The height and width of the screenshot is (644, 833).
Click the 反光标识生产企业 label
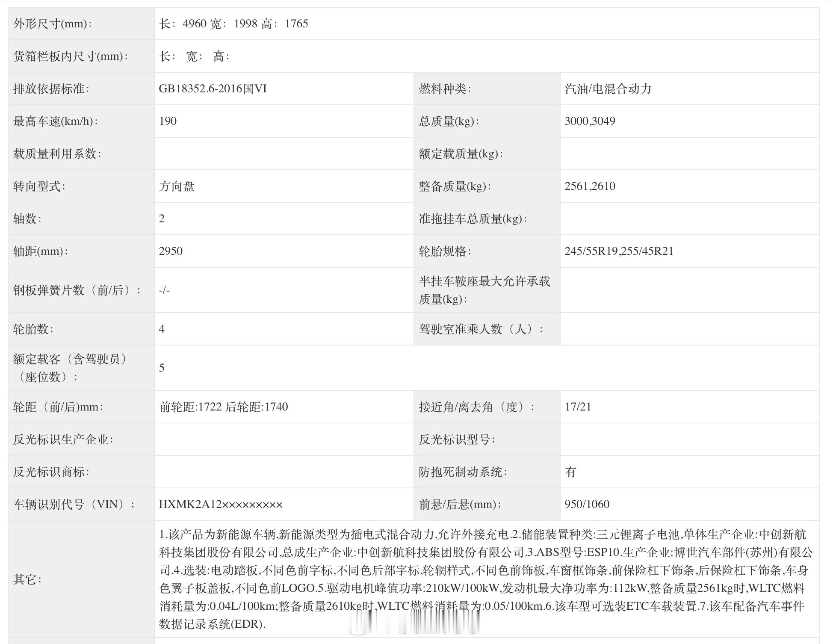coord(63,439)
